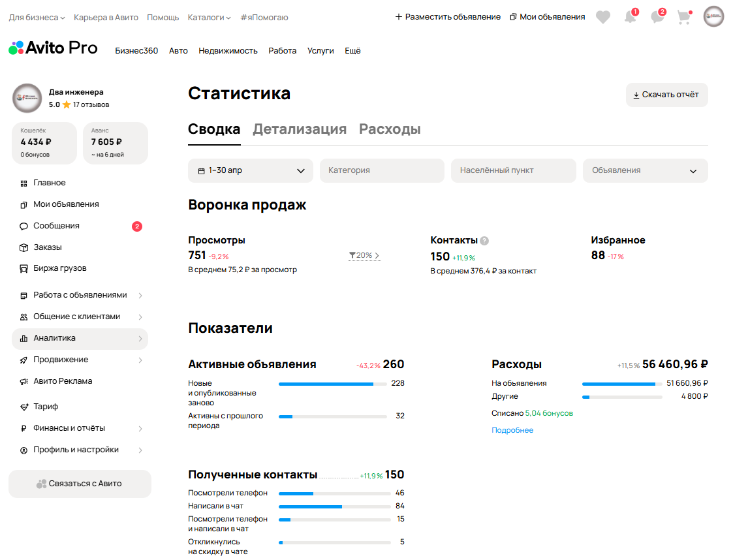Open the Работа menu item
Screen dimensions: 733x560
click(283, 50)
